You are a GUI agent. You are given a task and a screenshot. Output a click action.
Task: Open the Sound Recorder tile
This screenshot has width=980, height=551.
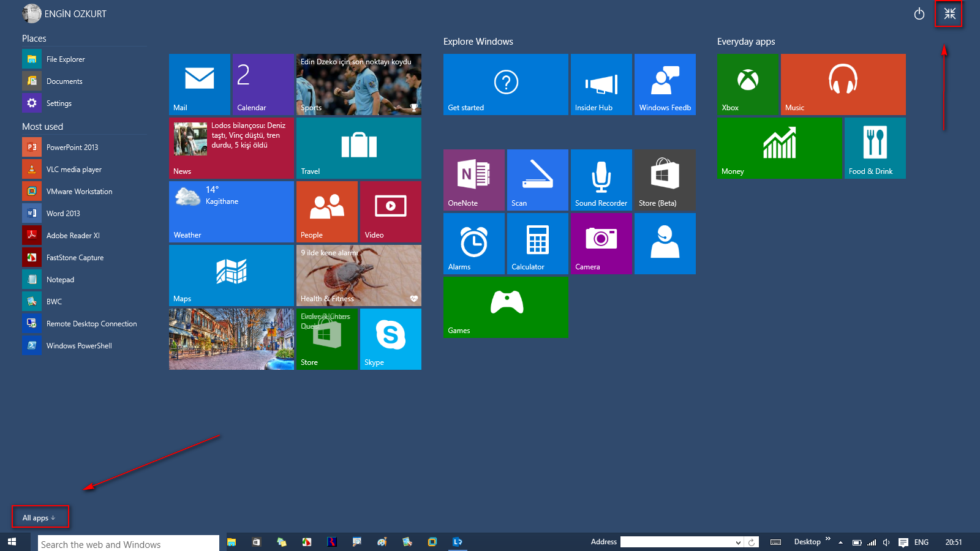601,180
